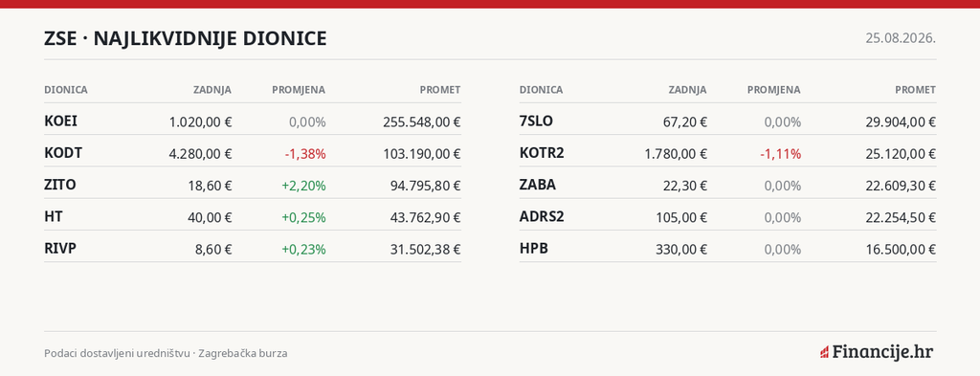980x376 pixels.
Task: Click the HT ticker symbol
Action: [54, 217]
